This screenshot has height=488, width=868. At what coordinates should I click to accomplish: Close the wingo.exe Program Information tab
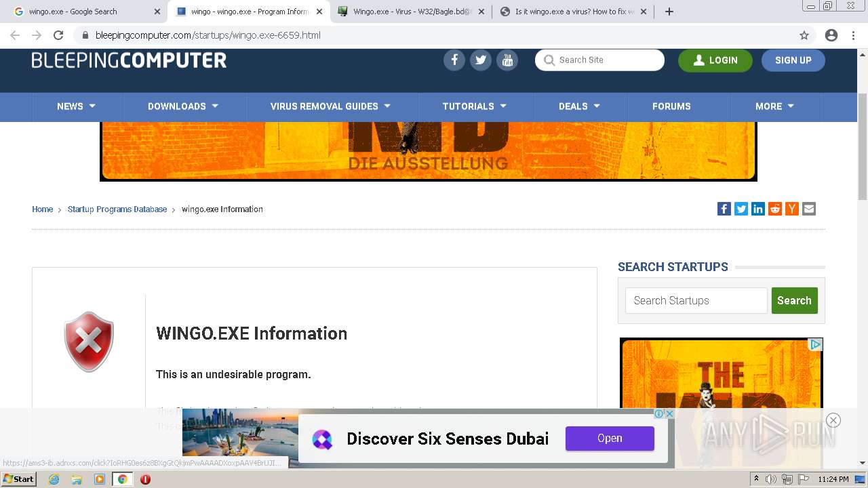point(319,12)
